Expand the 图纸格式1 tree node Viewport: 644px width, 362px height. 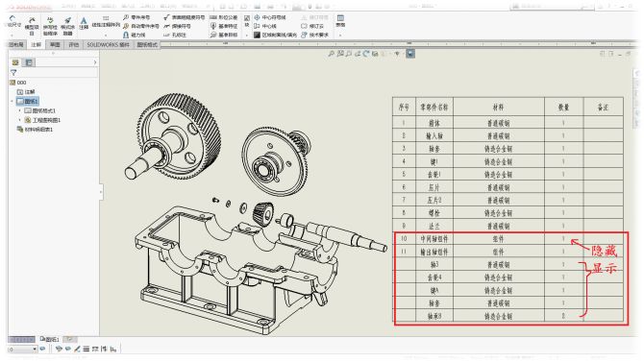[x=20, y=110]
